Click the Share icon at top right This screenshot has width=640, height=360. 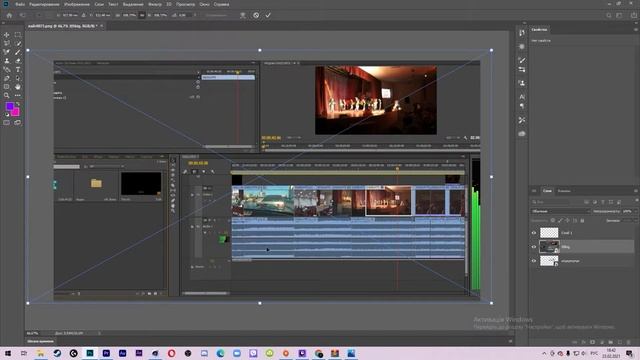[x=634, y=15]
